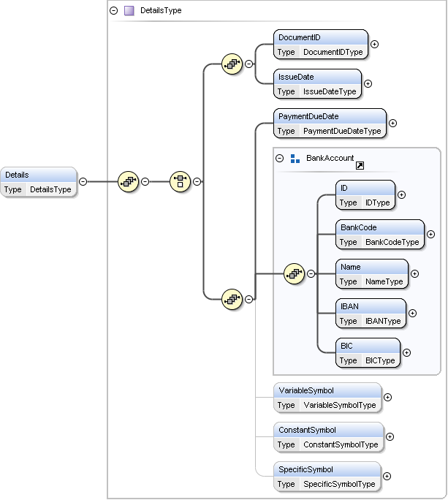Select the BIC element box
Screen dimensions: 448x500
(368, 353)
